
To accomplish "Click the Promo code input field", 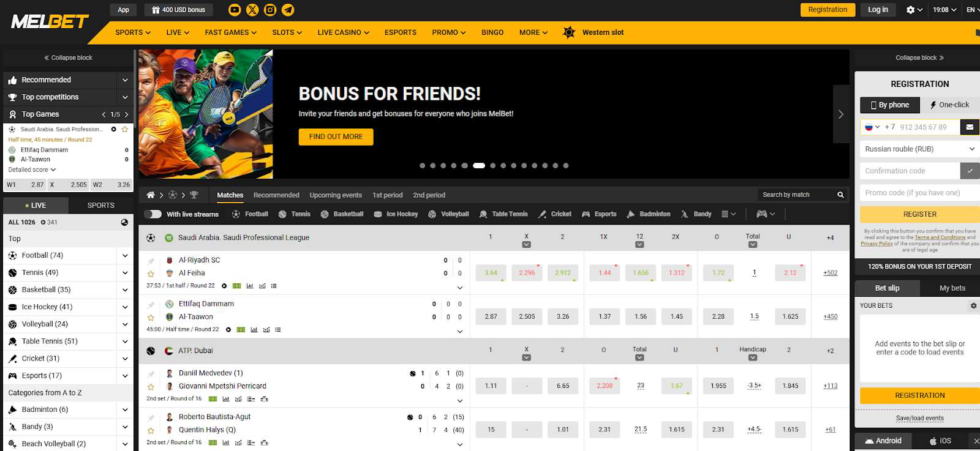I will pyautogui.click(x=919, y=193).
